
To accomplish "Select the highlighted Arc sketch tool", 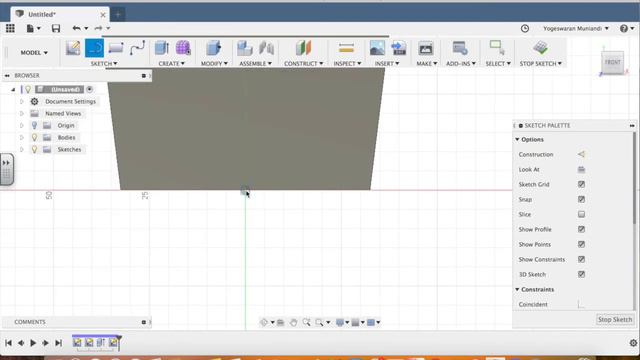I will click(94, 48).
